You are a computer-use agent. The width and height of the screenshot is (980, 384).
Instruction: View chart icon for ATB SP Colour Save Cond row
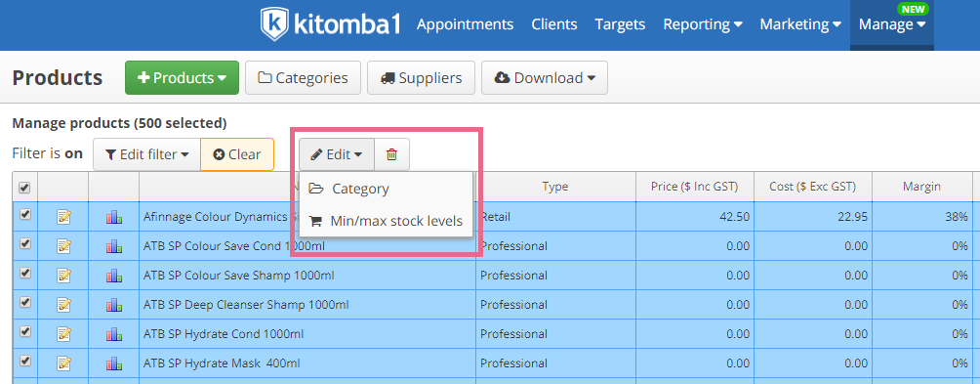pos(114,246)
